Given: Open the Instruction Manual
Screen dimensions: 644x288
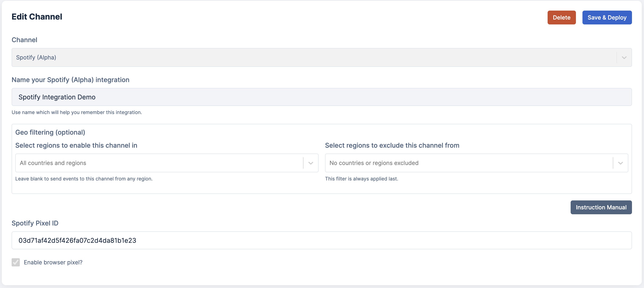Looking at the screenshot, I should (601, 207).
